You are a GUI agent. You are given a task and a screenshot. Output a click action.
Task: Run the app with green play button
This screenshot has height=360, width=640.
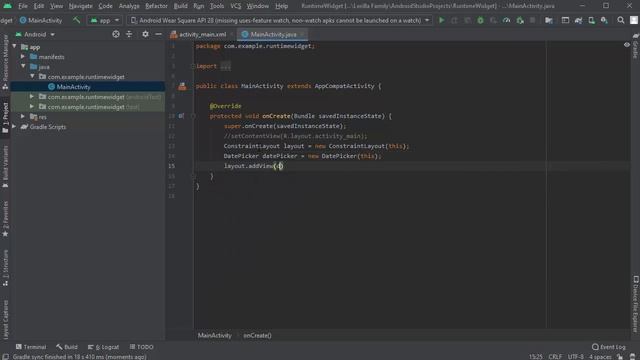coord(441,20)
